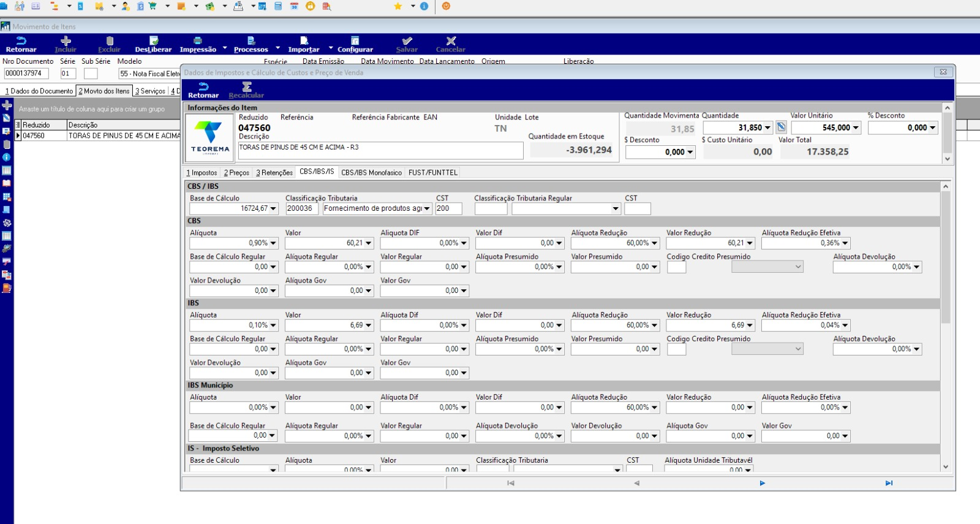The image size is (980, 524).
Task: Click the open book icon in left sidebar
Action: 7,183
